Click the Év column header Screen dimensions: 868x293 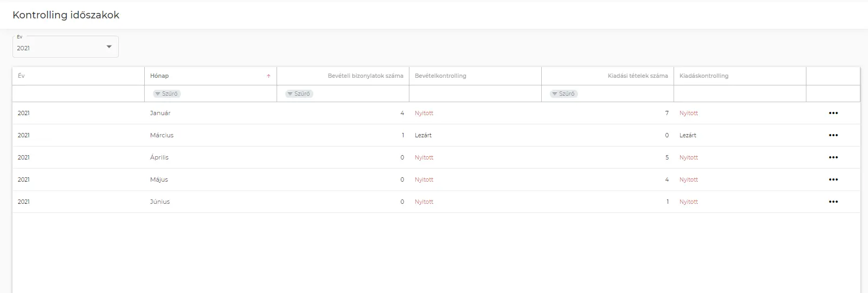22,76
